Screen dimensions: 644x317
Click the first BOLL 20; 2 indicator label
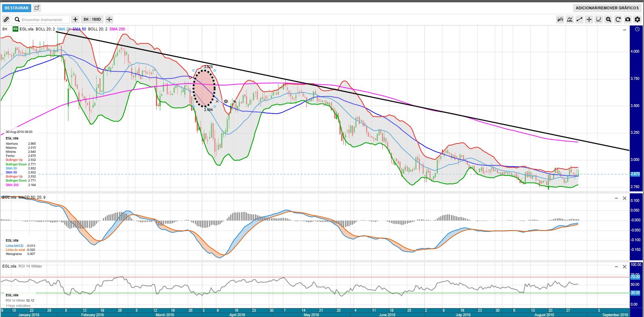[45, 29]
